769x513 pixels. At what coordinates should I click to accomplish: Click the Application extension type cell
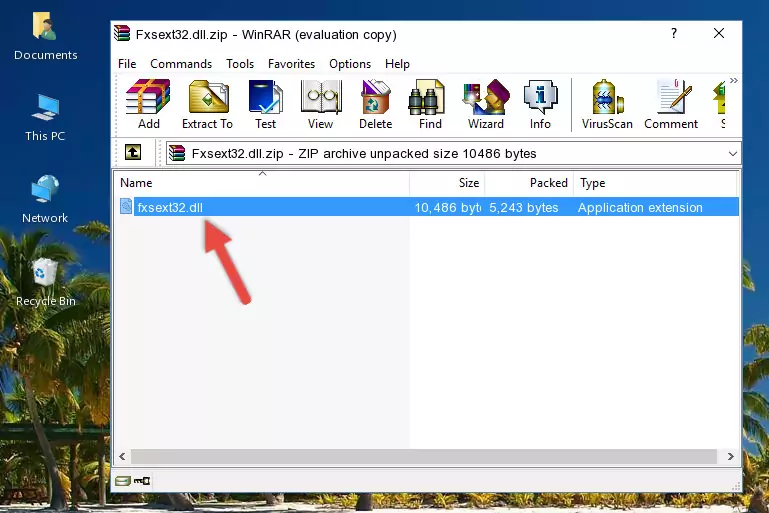pos(640,208)
